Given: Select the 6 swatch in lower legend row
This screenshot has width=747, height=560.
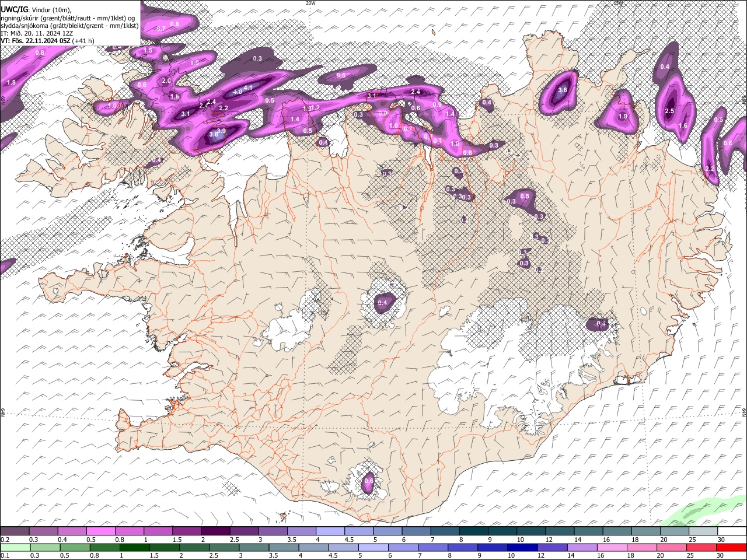Looking at the screenshot, I should pyautogui.click(x=404, y=547).
